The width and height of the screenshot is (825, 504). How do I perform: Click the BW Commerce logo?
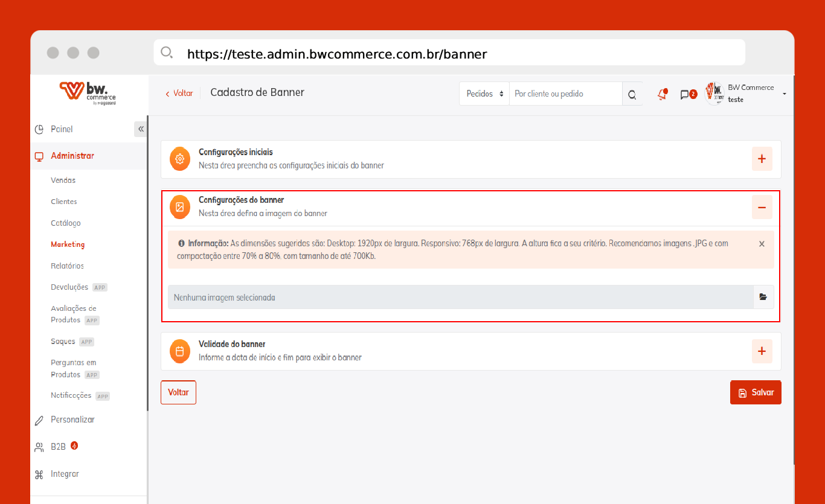tap(88, 93)
